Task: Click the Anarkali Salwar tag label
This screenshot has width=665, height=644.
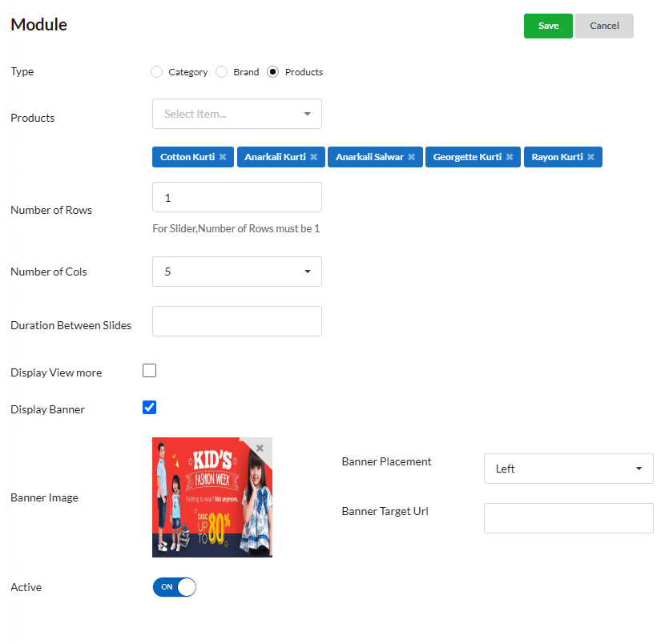Action: [x=370, y=157]
